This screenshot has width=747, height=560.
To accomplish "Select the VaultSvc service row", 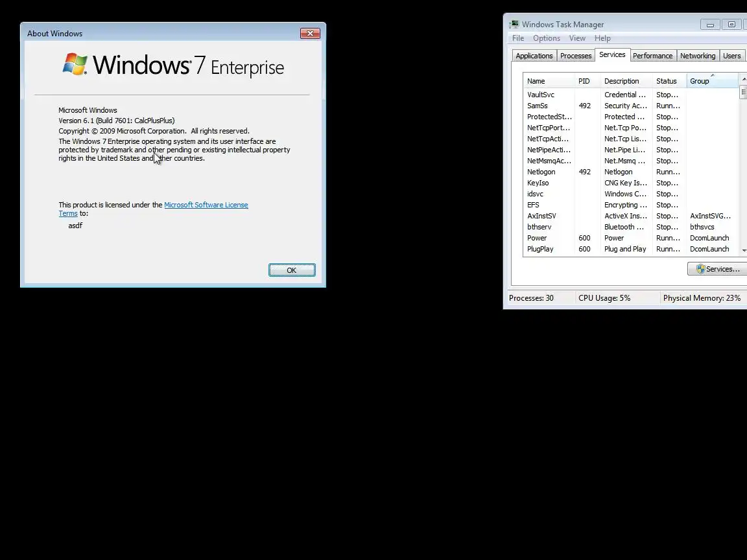I will point(631,95).
